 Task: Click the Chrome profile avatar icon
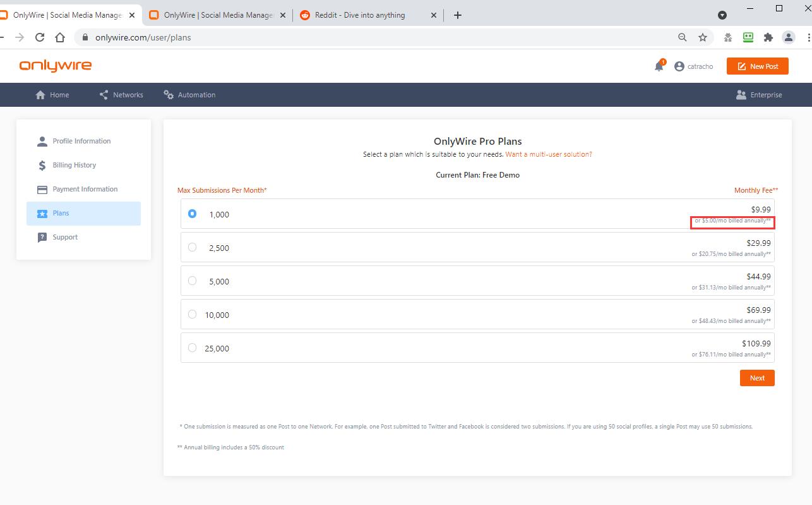coord(789,37)
